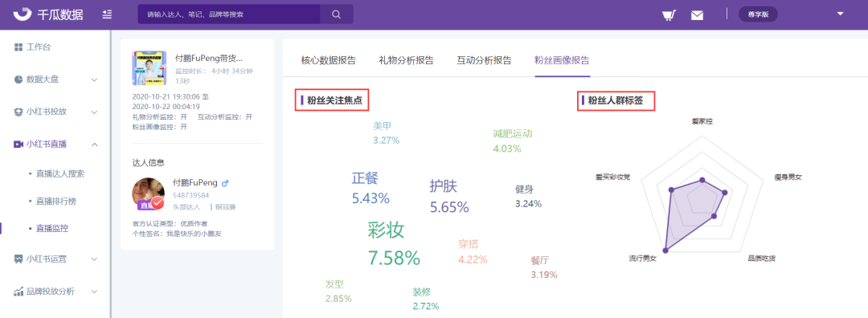
Task: Click the 品牌投放分析 chart icon
Action: click(18, 291)
